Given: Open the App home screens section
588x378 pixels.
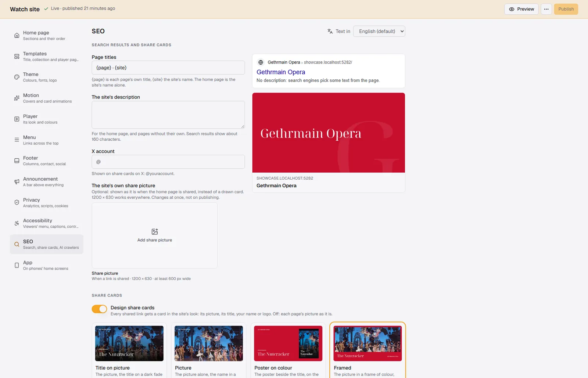Looking at the screenshot, I should pyautogui.click(x=47, y=265).
